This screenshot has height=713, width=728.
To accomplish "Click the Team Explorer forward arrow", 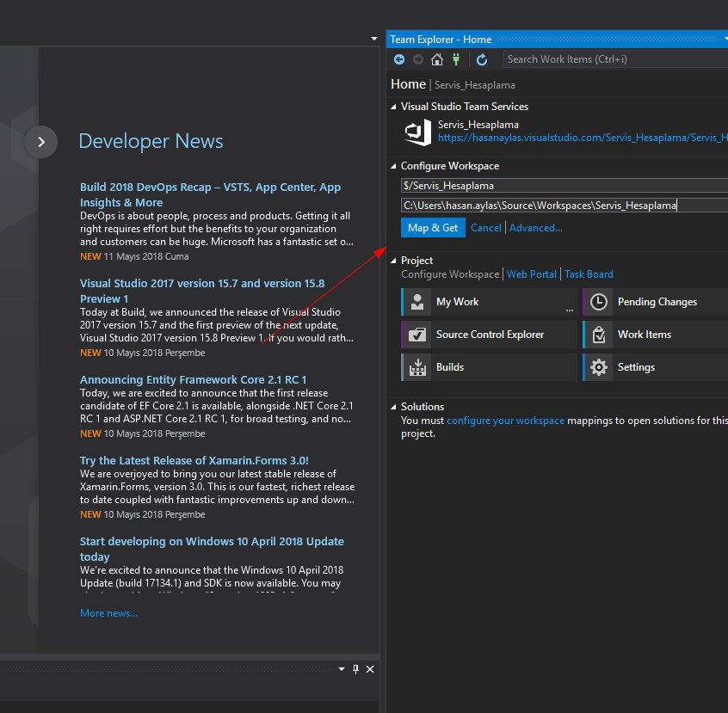I will 418,59.
